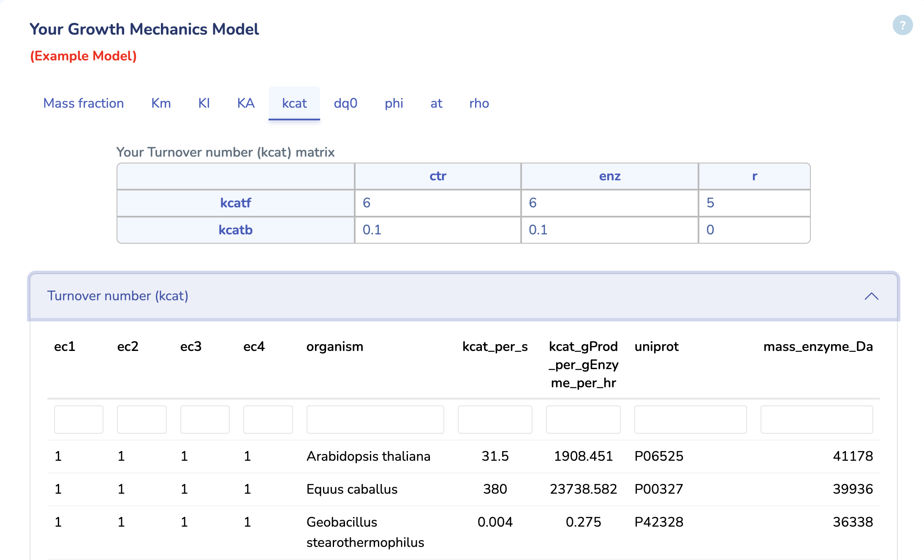Viewport: 924px width, 560px height.
Task: Open the at tab
Action: click(x=436, y=103)
